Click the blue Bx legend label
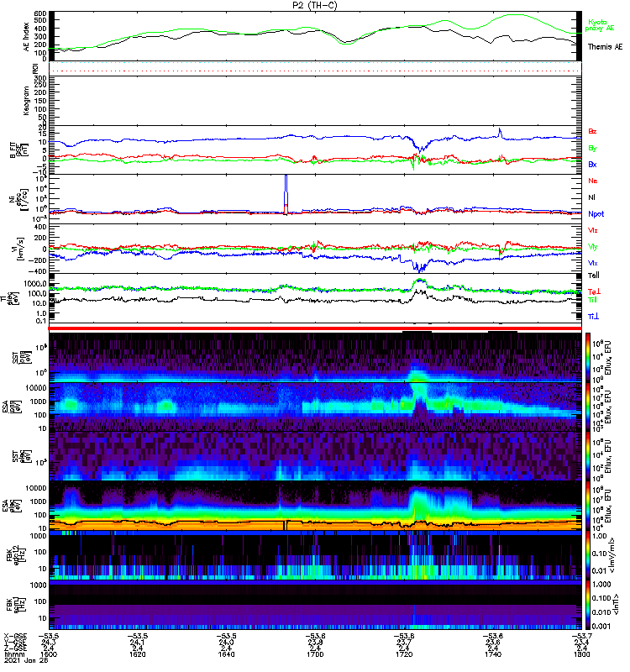 pos(592,165)
